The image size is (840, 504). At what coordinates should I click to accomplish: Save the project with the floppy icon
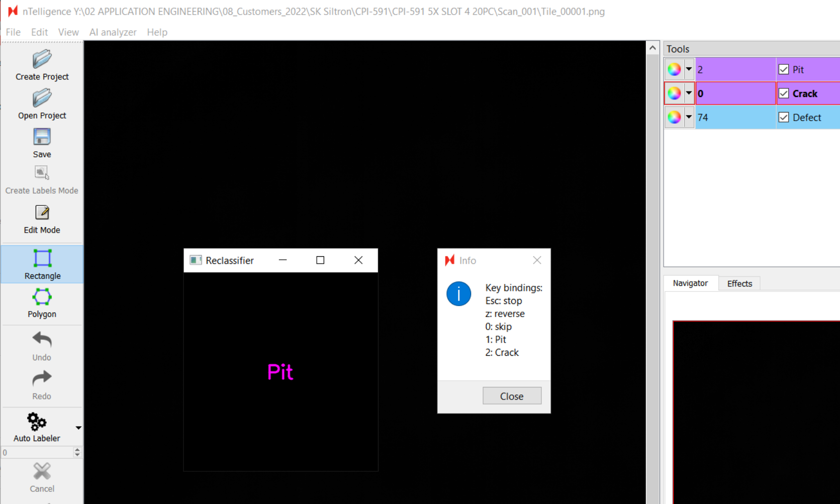(42, 137)
